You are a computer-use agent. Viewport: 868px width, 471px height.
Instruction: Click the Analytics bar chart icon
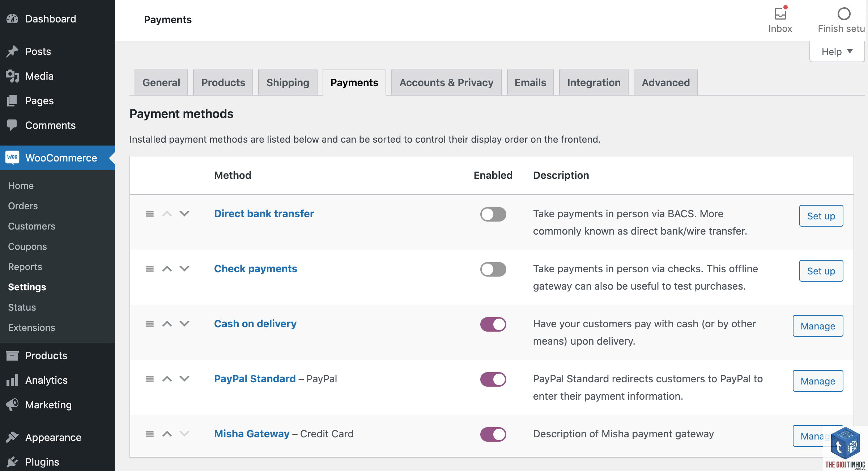(12, 380)
